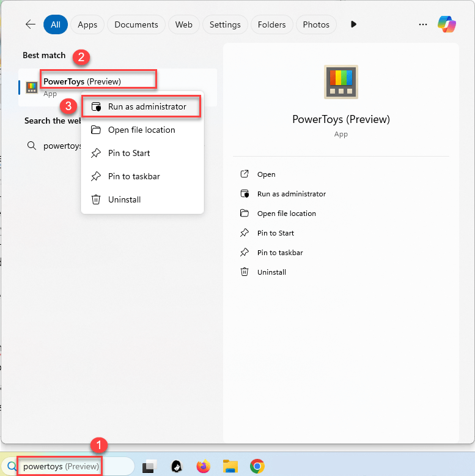
Task: Select Open file location in context menu
Action: [x=141, y=130]
